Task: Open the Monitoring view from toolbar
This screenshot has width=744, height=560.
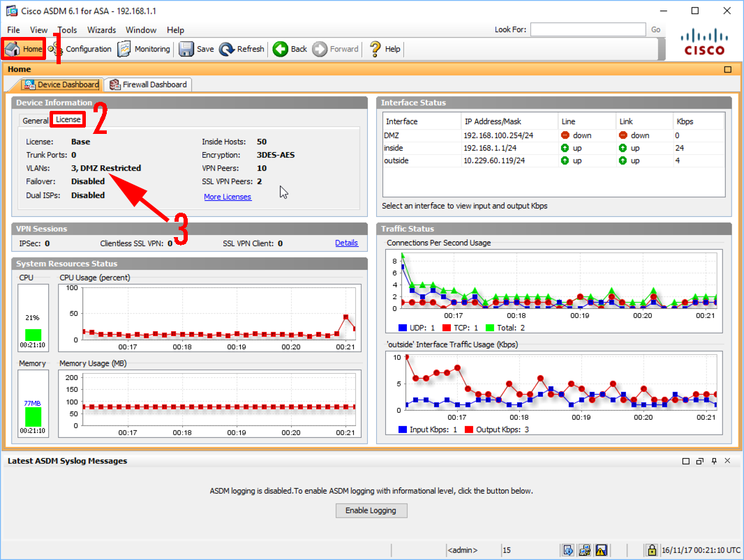Action: pyautogui.click(x=144, y=49)
